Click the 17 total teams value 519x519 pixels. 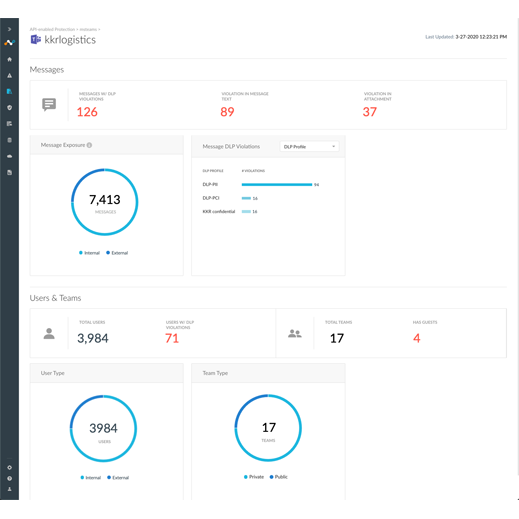point(337,338)
